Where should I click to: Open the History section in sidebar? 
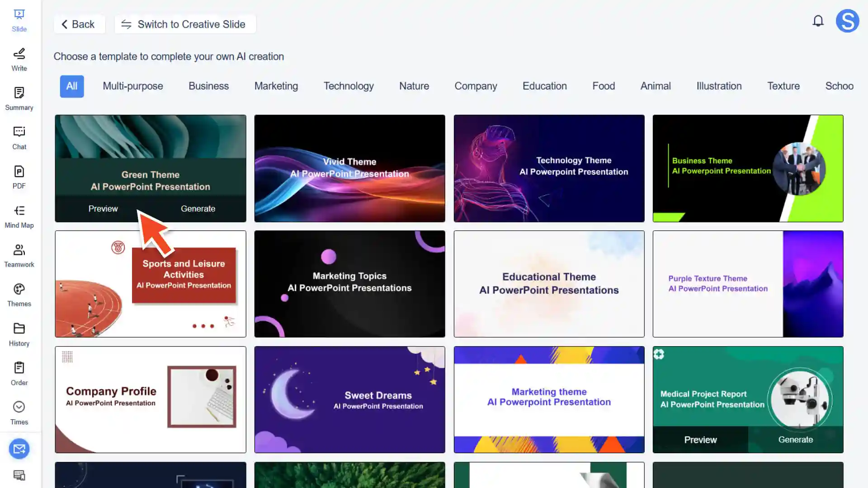(19, 335)
